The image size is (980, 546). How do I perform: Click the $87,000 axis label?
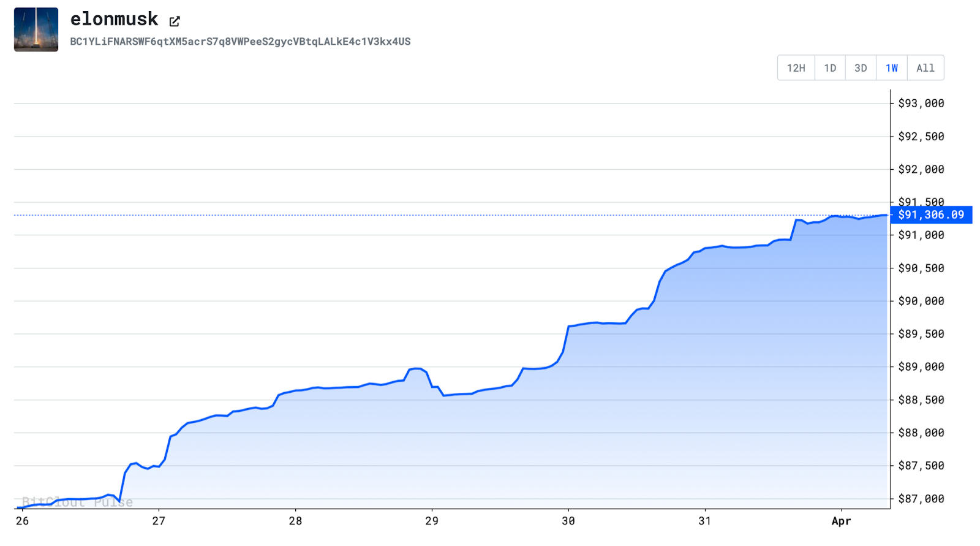[921, 499]
